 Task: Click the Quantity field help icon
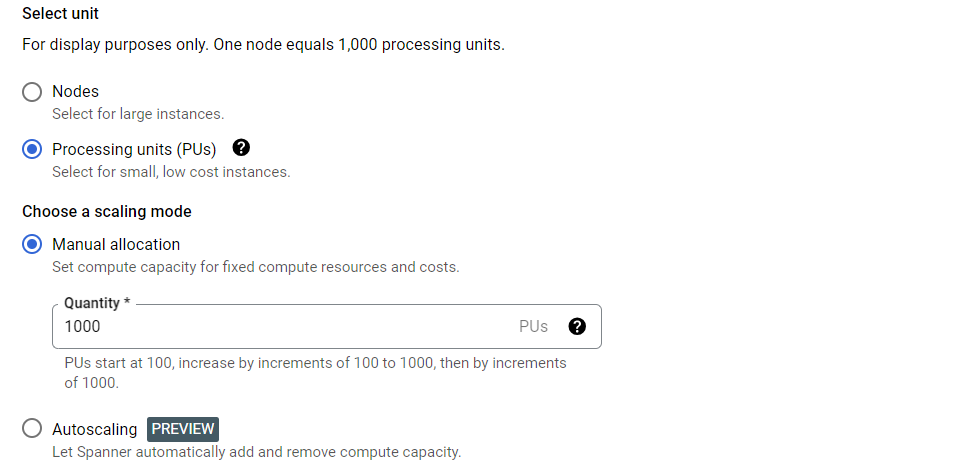577,326
